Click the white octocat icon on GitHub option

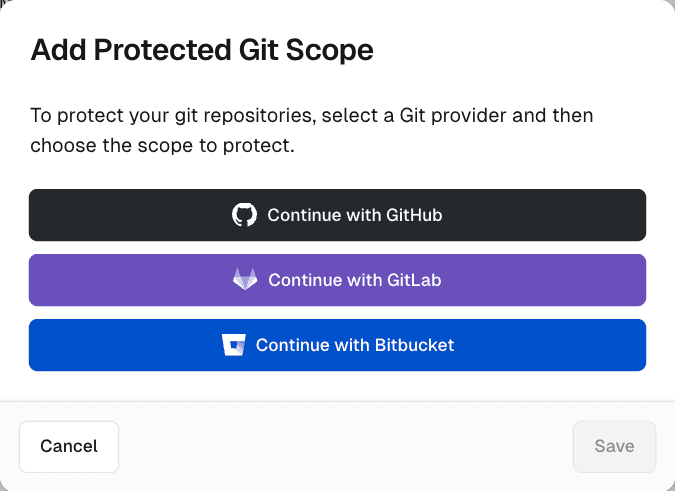click(244, 215)
